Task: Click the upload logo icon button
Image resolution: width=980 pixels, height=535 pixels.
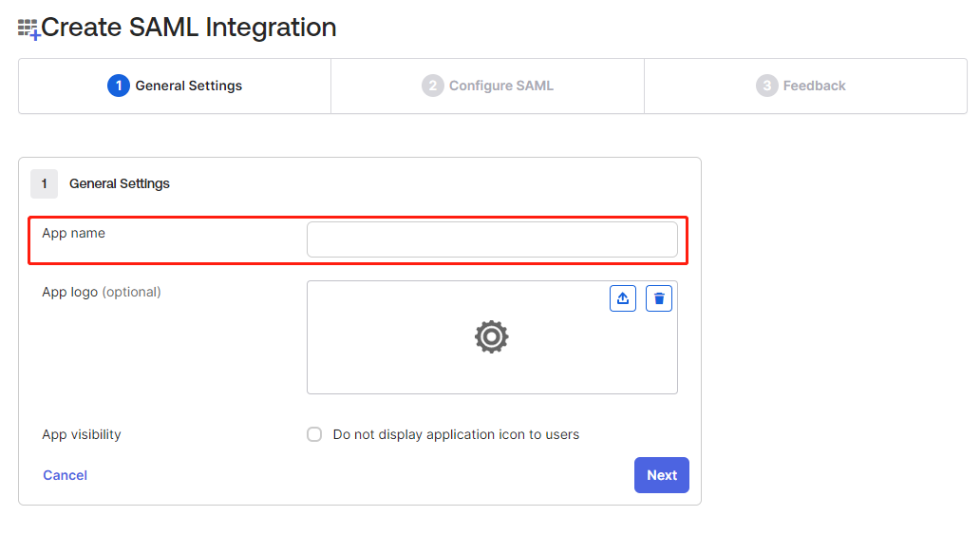Action: click(x=623, y=298)
